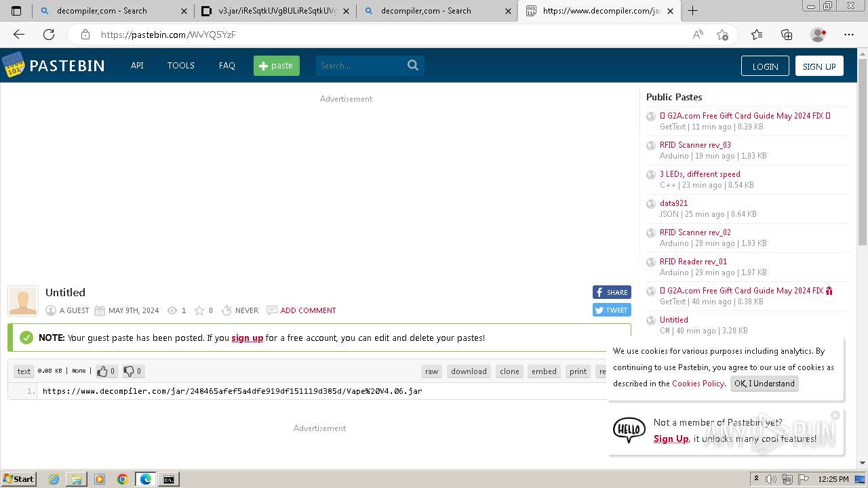The image size is (868, 488).
Task: Open browser settings and more menu
Action: pyautogui.click(x=849, y=35)
